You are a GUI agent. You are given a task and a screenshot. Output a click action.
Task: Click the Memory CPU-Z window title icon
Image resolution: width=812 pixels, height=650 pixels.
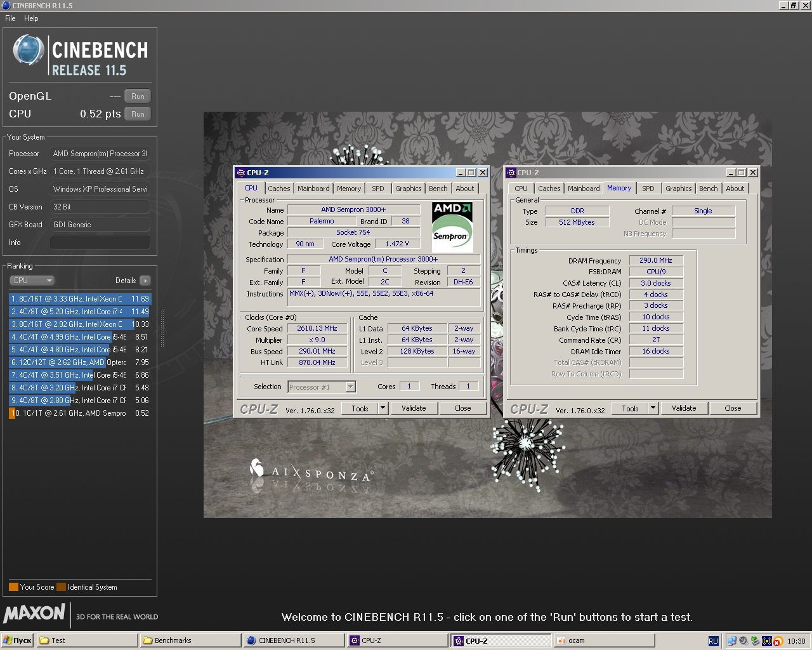511,173
